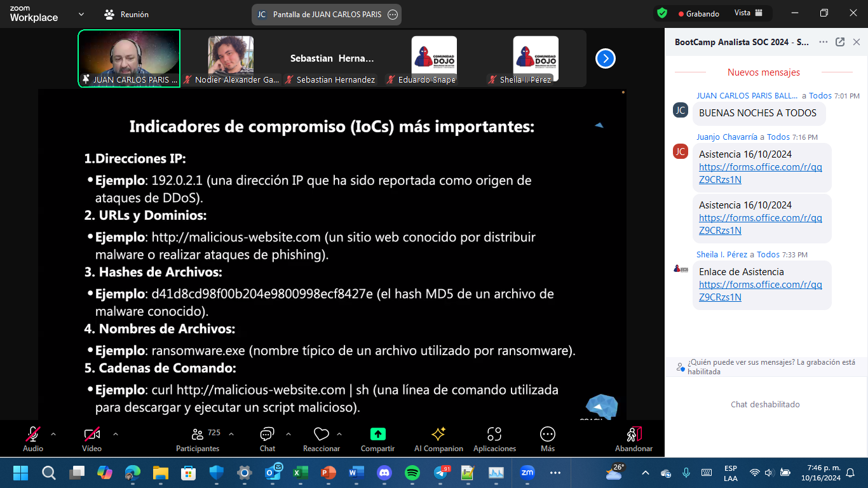Open Discord from the taskbar
The image size is (868, 488).
click(384, 473)
